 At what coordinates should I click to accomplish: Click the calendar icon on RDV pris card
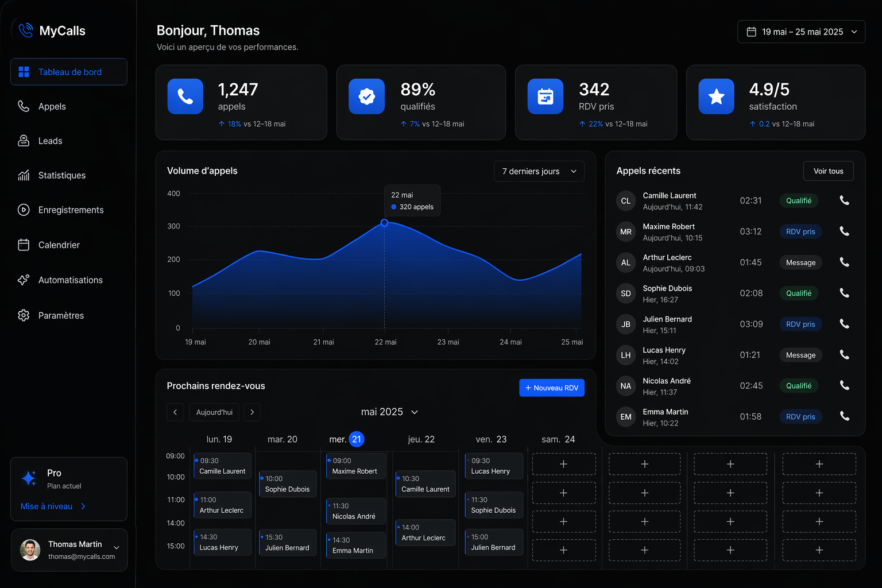[546, 96]
